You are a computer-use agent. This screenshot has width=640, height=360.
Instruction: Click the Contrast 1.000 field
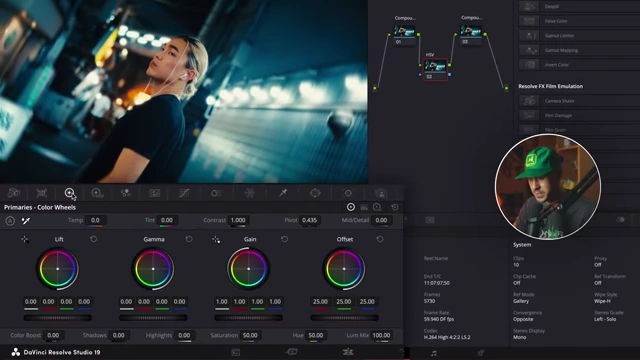[238, 220]
